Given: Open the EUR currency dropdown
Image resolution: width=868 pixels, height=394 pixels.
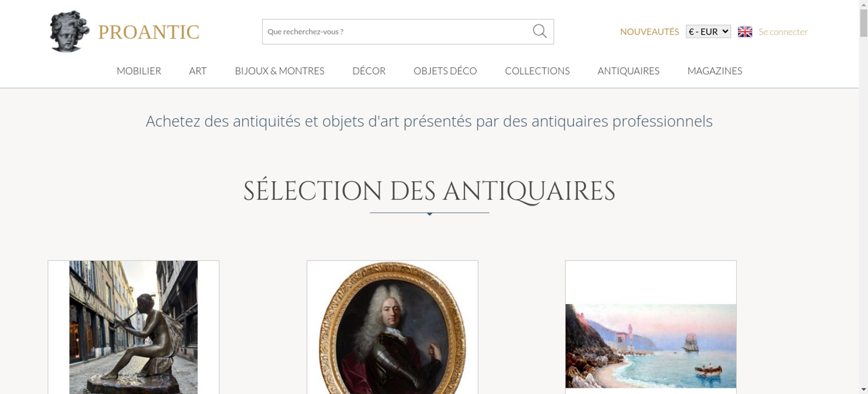Looking at the screenshot, I should click(708, 31).
